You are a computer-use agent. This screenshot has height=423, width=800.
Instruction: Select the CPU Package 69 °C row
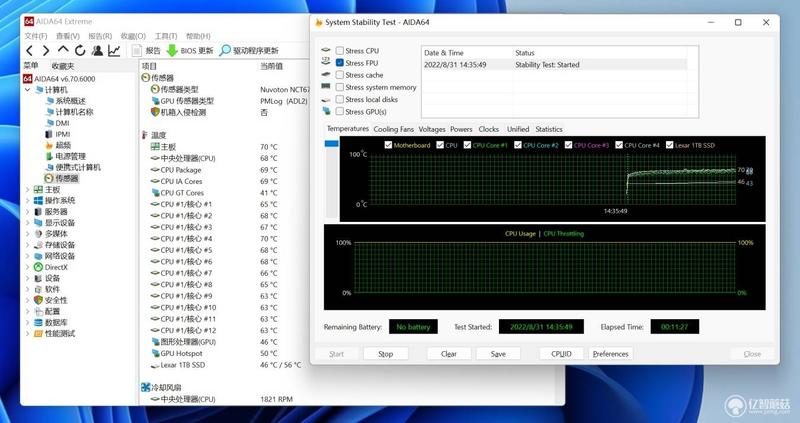pos(214,170)
